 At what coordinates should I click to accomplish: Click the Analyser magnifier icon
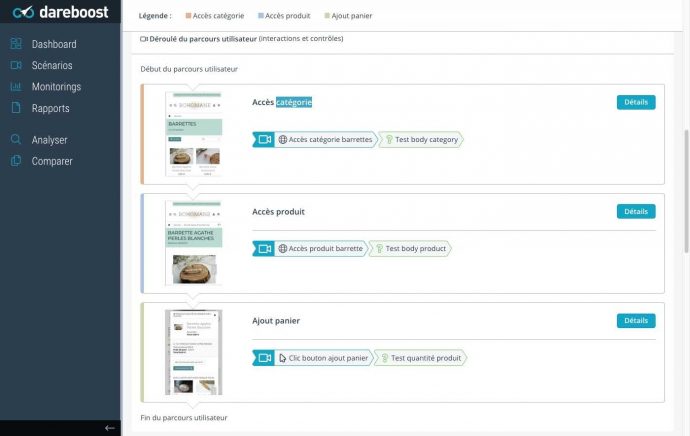point(16,139)
